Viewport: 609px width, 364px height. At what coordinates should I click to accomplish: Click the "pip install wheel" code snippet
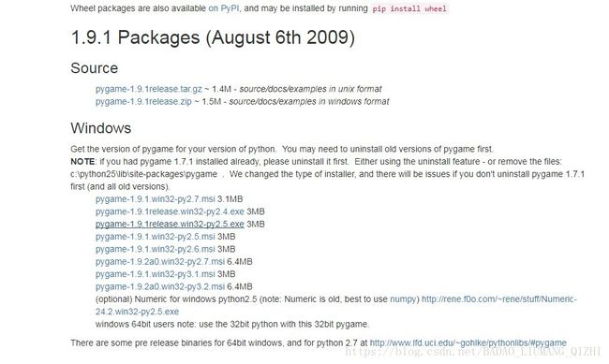pos(409,8)
